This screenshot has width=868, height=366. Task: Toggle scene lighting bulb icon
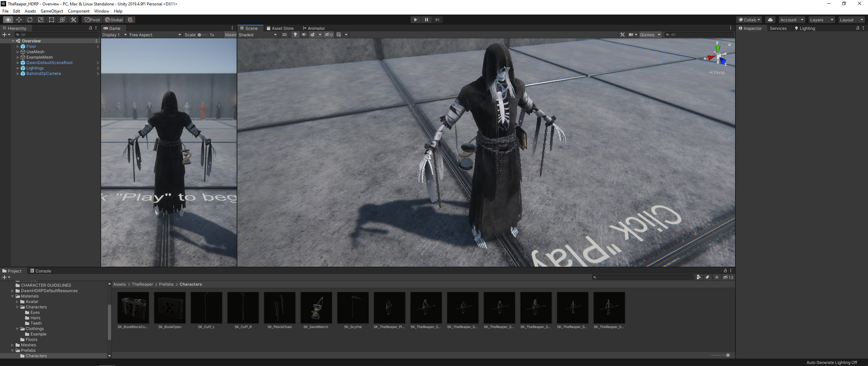point(295,35)
